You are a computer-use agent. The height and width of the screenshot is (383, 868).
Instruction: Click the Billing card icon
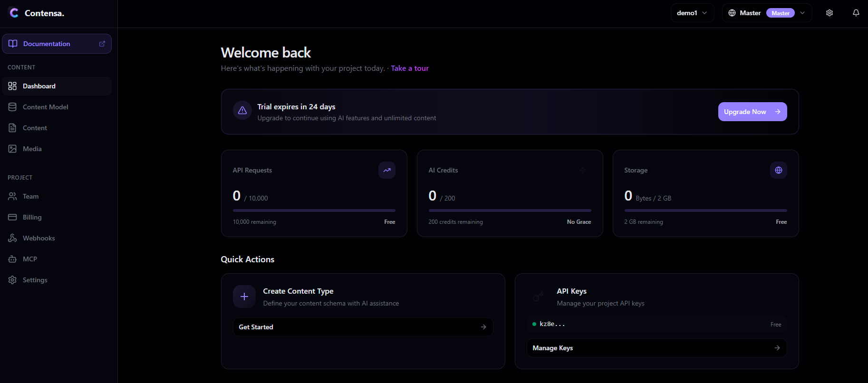[x=12, y=217]
